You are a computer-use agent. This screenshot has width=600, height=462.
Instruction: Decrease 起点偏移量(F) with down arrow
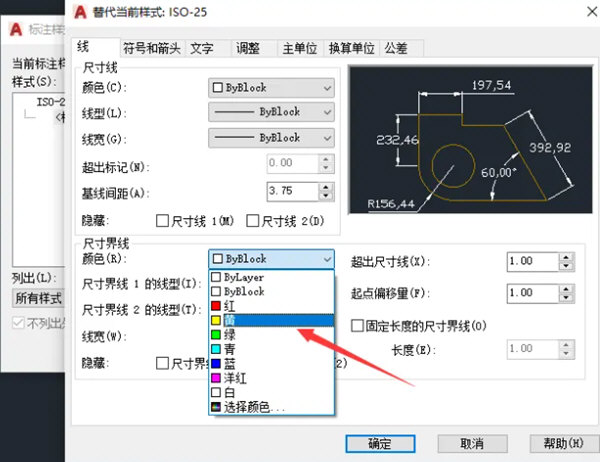click(567, 299)
